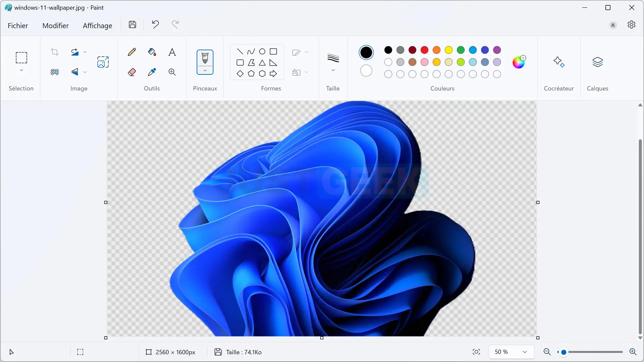Select the Eraser tool

132,72
